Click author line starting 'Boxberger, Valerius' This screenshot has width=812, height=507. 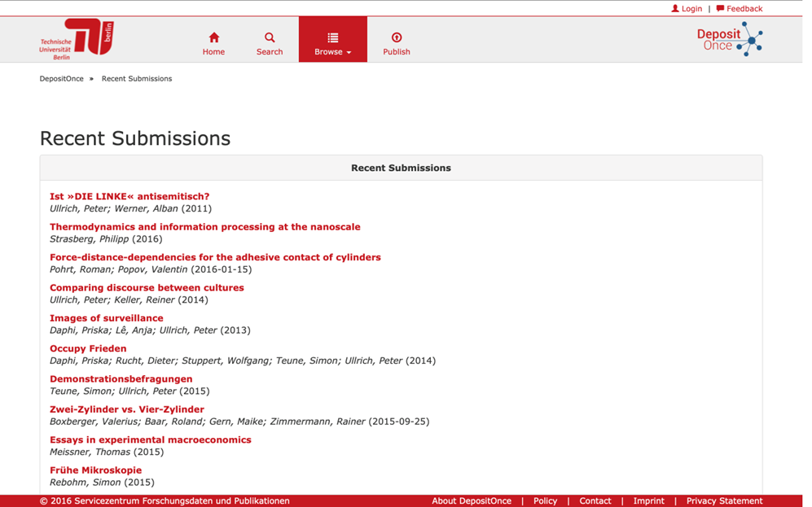pos(239,422)
